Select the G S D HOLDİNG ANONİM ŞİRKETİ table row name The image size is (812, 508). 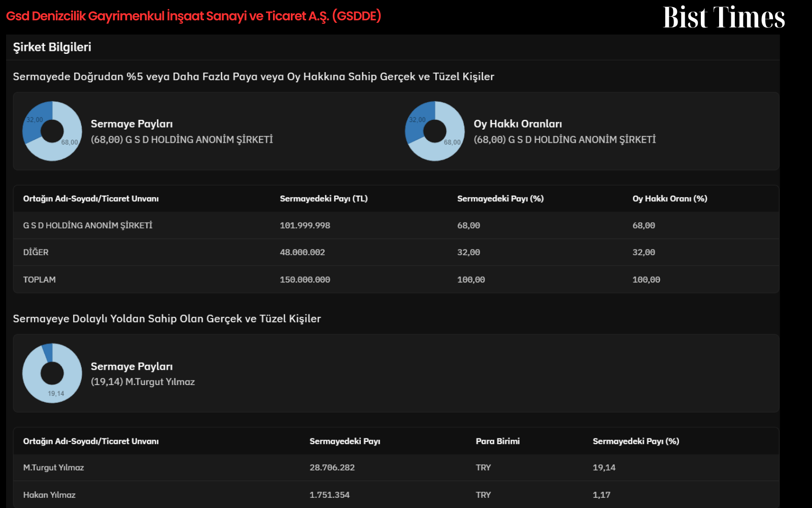[88, 226]
